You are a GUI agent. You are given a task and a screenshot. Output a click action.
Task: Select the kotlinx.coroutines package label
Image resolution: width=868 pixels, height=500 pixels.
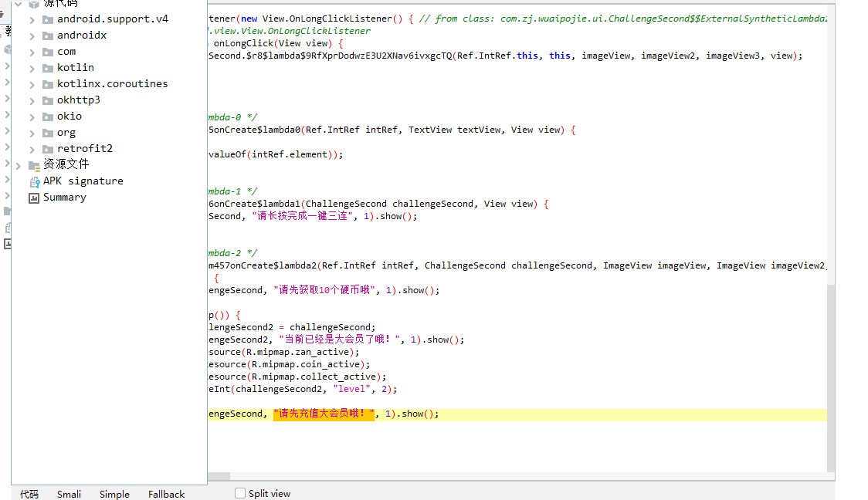tap(112, 84)
